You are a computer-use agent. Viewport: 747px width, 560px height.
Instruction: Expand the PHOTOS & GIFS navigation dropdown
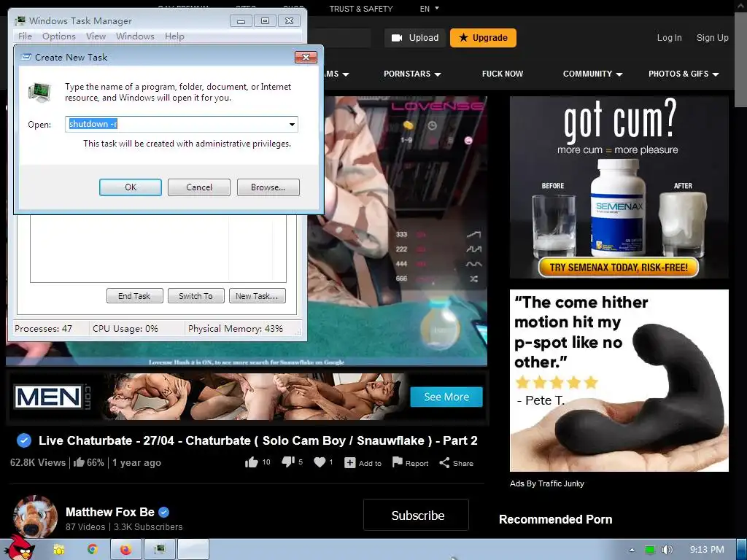pos(684,74)
